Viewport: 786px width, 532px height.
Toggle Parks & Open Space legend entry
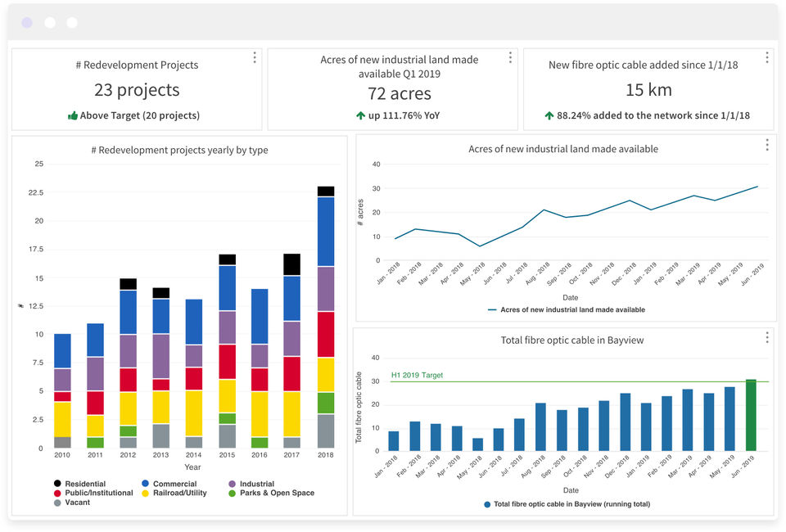click(x=272, y=493)
